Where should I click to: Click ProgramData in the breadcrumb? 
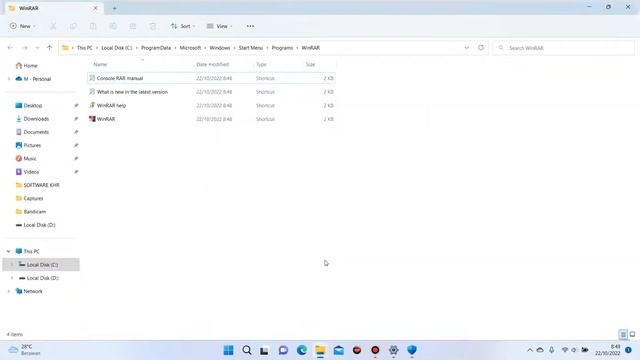156,48
